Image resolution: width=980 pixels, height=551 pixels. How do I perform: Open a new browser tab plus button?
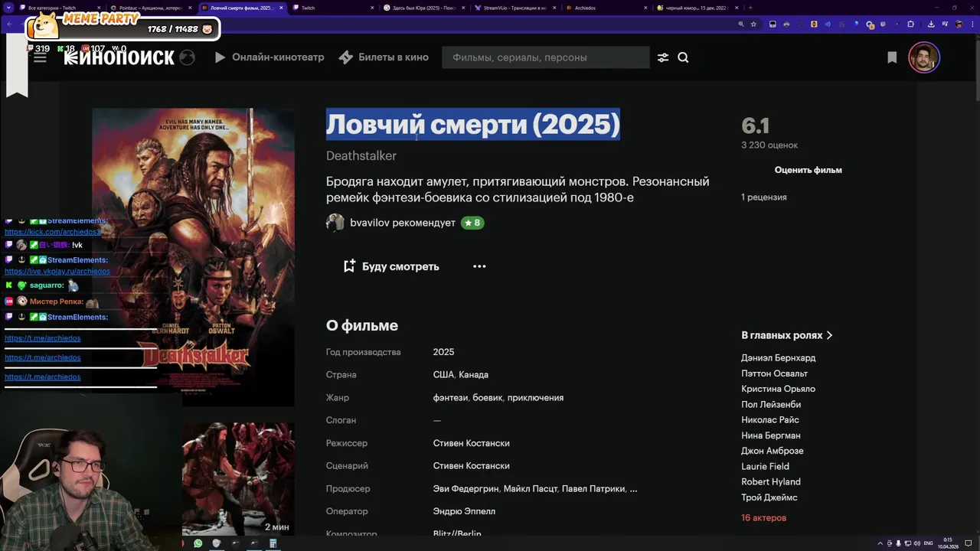pyautogui.click(x=750, y=8)
